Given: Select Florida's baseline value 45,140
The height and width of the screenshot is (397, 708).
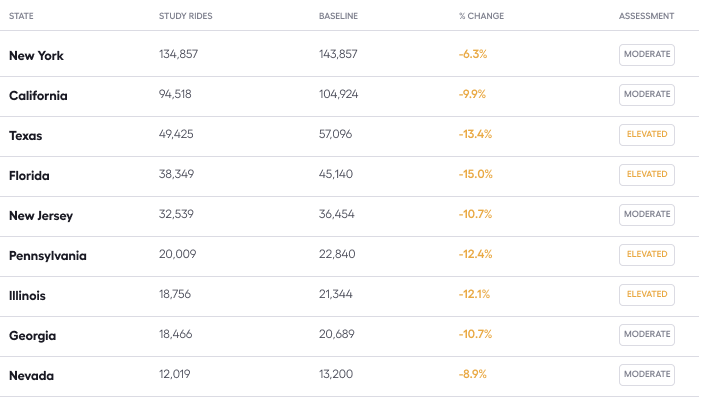Looking at the screenshot, I should pyautogui.click(x=335, y=174).
